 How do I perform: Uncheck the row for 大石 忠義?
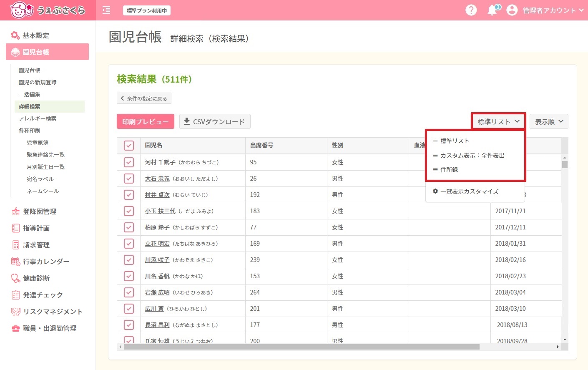click(129, 179)
